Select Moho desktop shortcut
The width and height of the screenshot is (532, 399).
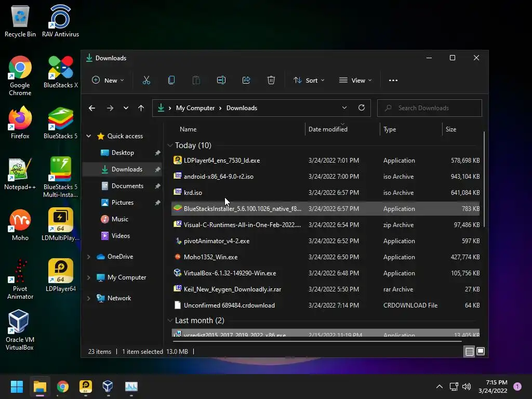pos(20,224)
